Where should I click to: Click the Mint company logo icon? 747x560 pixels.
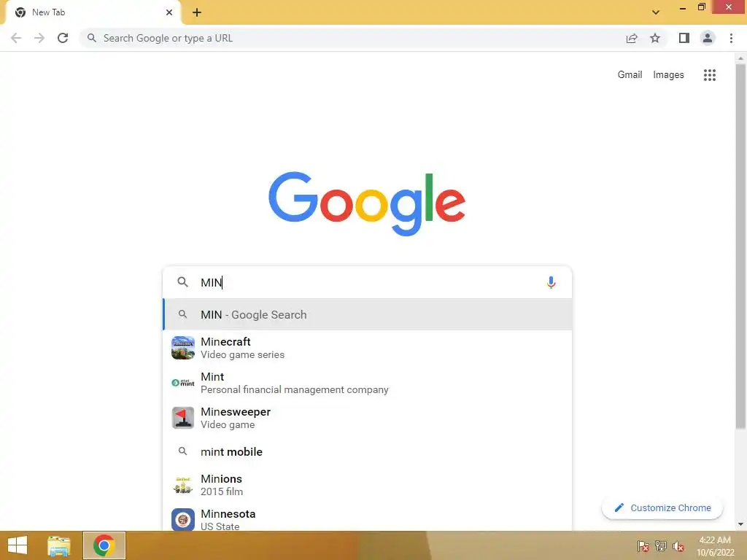183,383
